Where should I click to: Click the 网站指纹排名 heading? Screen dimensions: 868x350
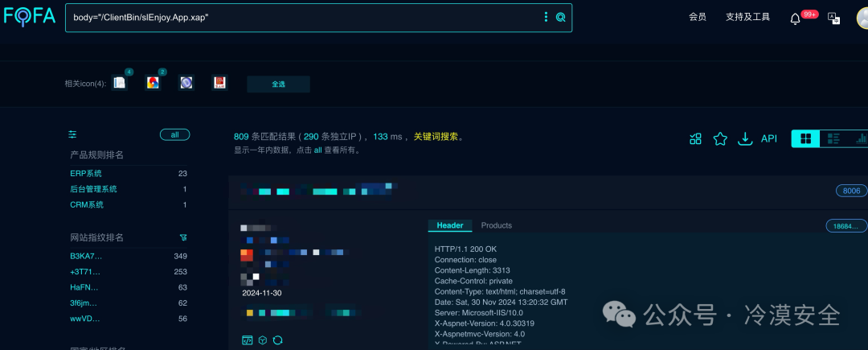97,237
